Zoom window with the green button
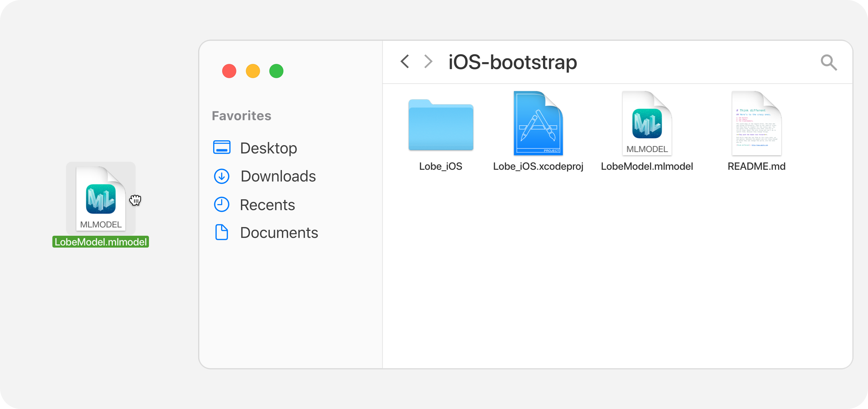Viewport: 868px width, 409px height. 276,71
